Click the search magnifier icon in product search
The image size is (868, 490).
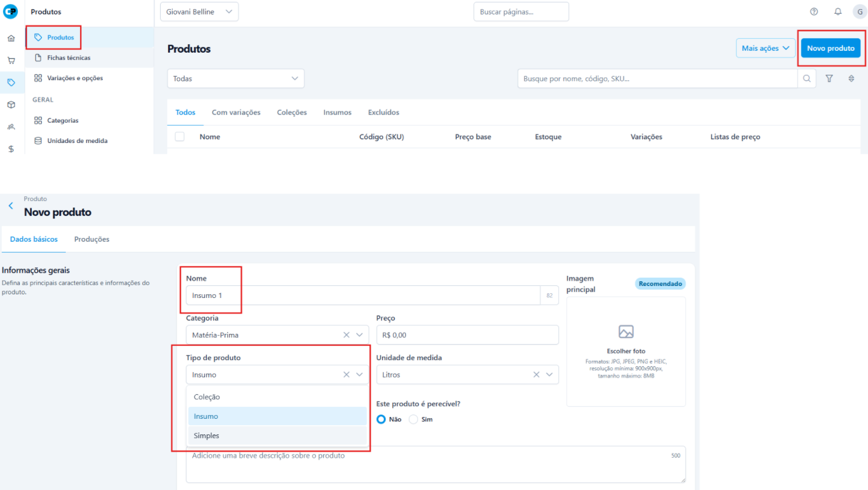tap(806, 78)
